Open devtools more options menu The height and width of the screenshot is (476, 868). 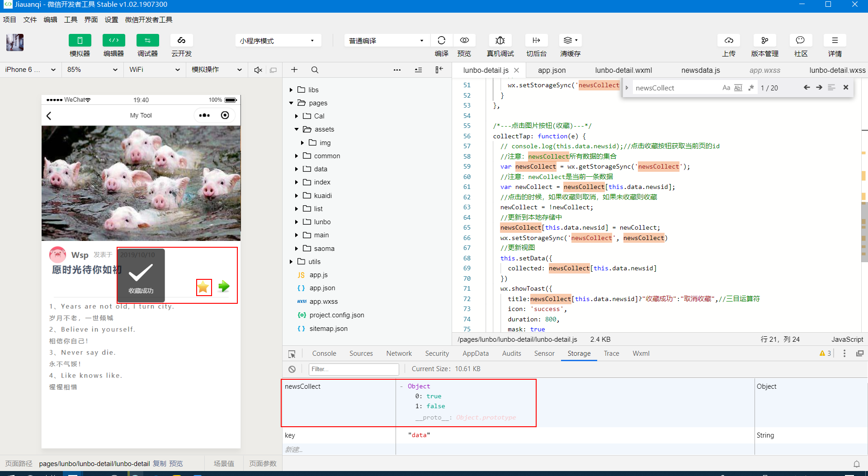point(844,353)
